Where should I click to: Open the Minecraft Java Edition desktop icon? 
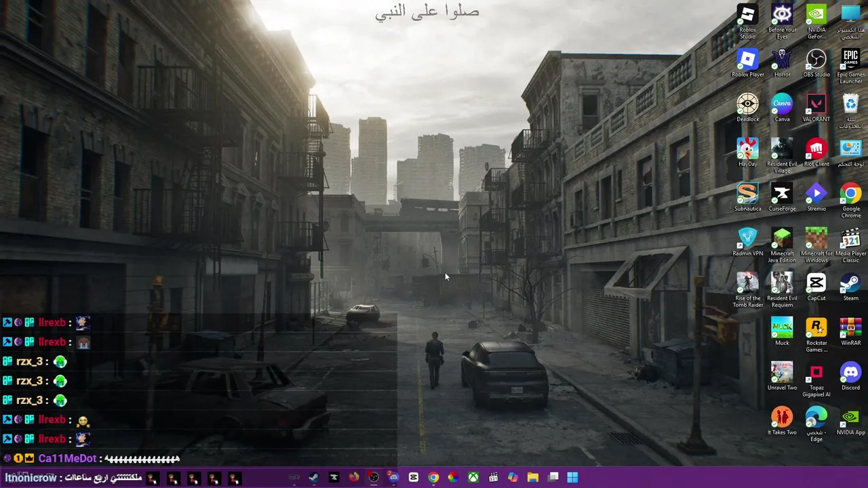pos(782,245)
